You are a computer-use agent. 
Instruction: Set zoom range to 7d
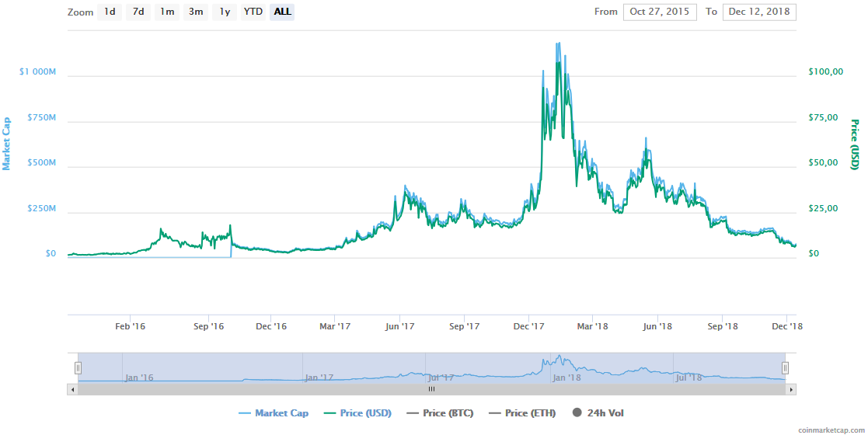pos(138,12)
